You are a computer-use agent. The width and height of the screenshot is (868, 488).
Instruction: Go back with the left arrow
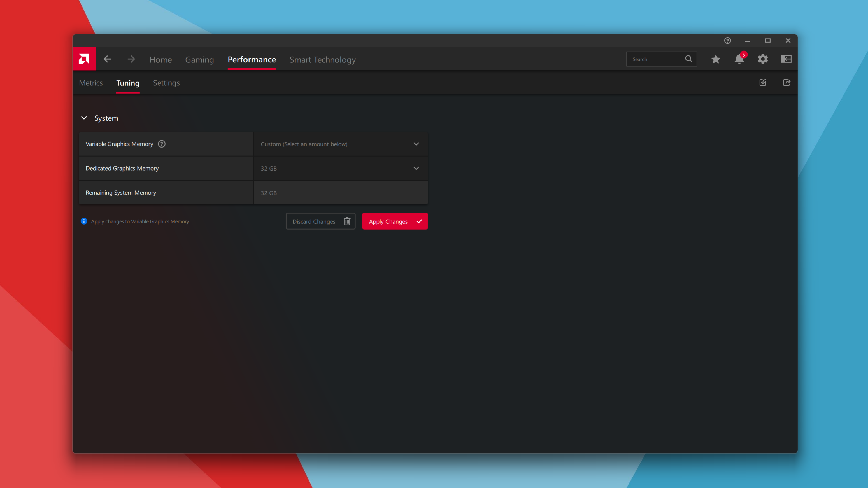click(107, 59)
